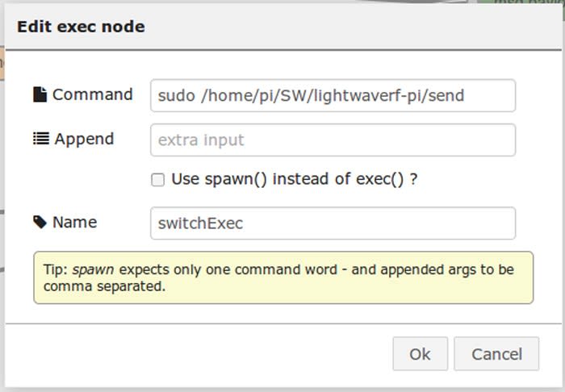The height and width of the screenshot is (392, 565).
Task: Click the Append field showing 'extra input'
Action: click(x=333, y=140)
